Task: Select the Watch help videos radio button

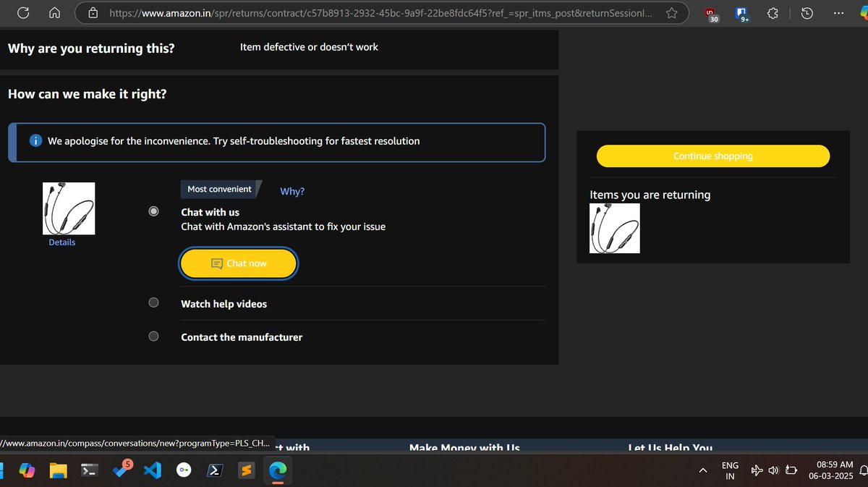Action: pos(153,302)
